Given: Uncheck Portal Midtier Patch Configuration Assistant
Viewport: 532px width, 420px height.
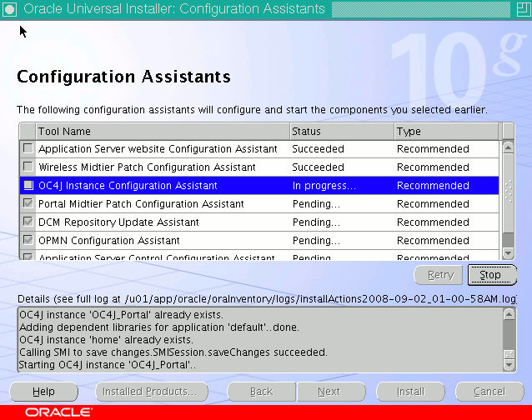Looking at the screenshot, I should point(28,203).
